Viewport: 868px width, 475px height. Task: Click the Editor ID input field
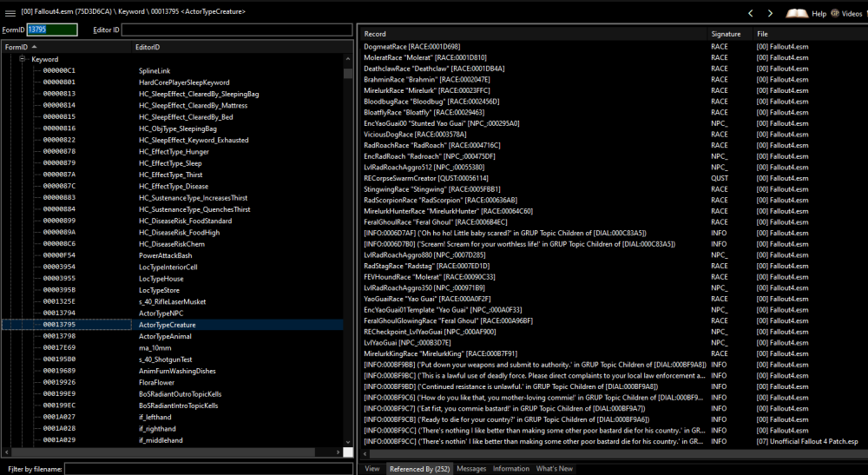click(x=237, y=30)
